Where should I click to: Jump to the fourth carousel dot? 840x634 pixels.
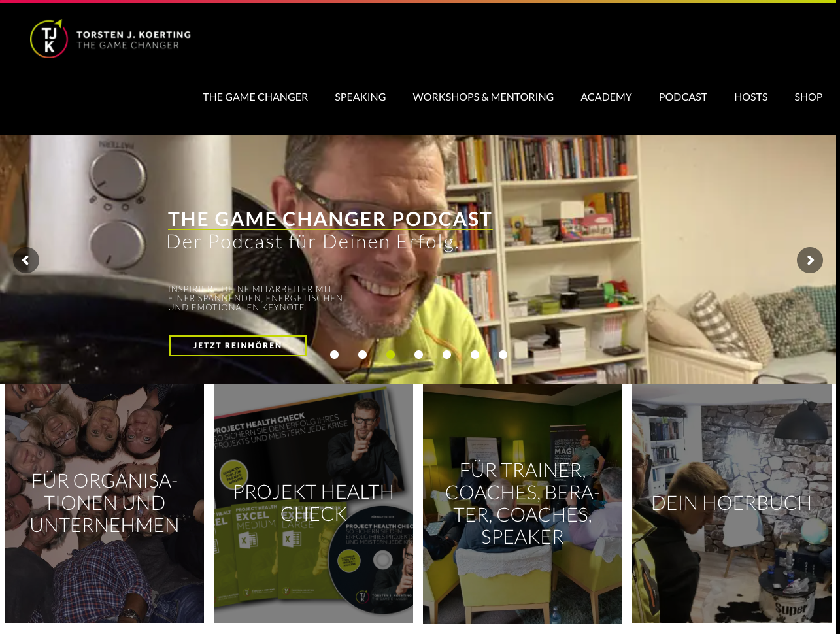419,355
